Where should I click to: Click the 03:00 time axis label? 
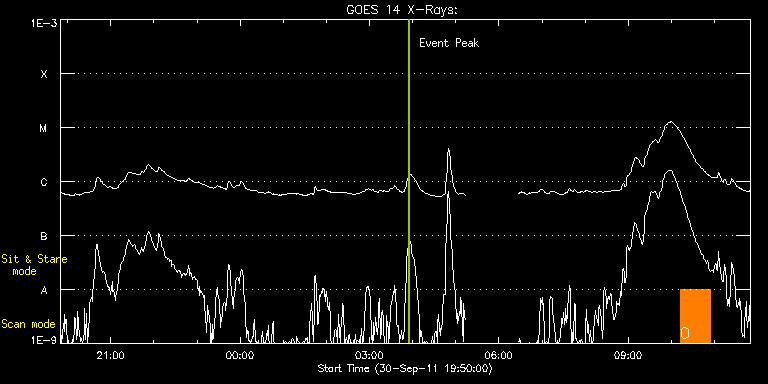pyautogui.click(x=369, y=356)
